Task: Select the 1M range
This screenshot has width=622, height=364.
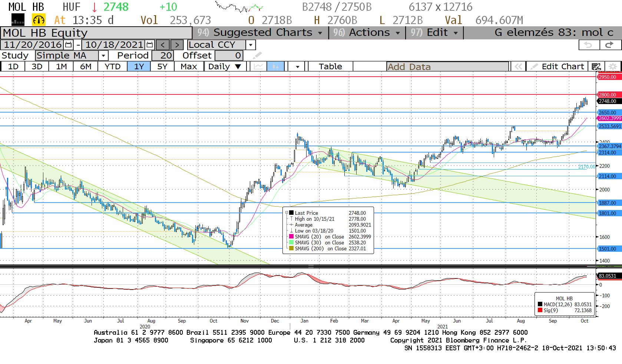Action: [61, 67]
